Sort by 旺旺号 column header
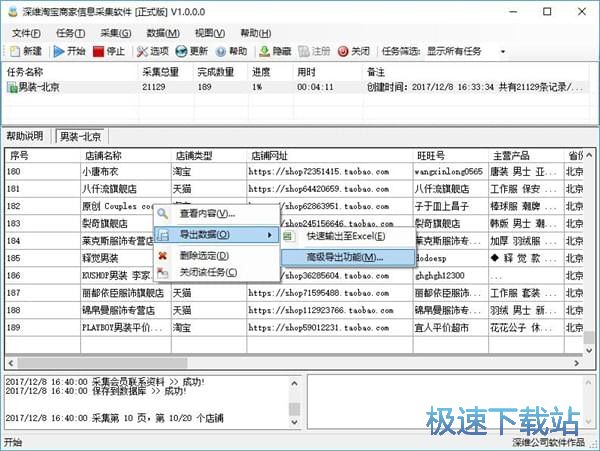 (451, 156)
